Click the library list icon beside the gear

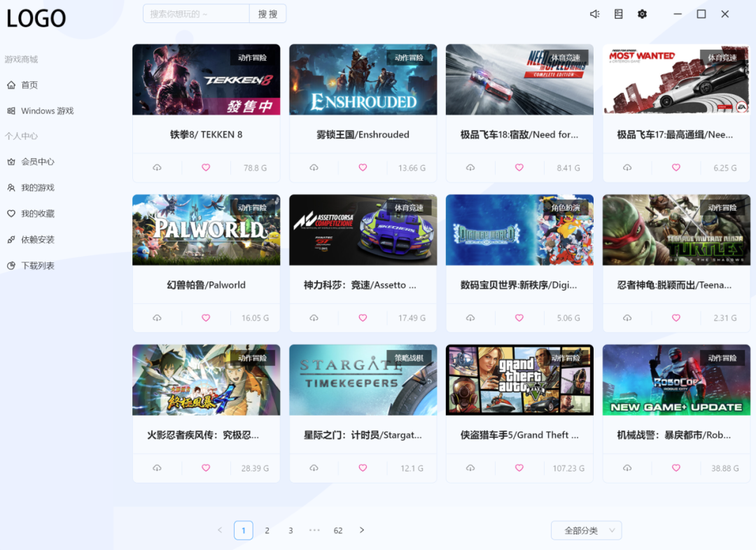(x=618, y=13)
